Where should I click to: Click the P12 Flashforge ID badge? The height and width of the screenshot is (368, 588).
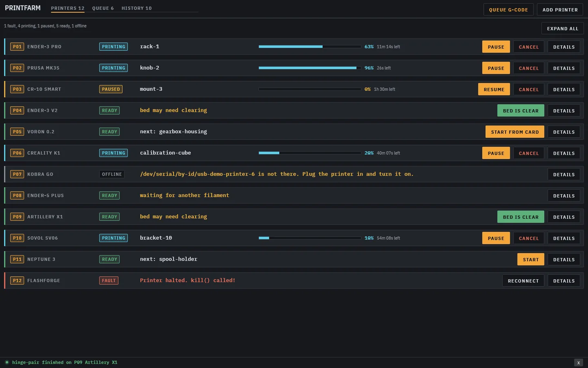(17, 280)
